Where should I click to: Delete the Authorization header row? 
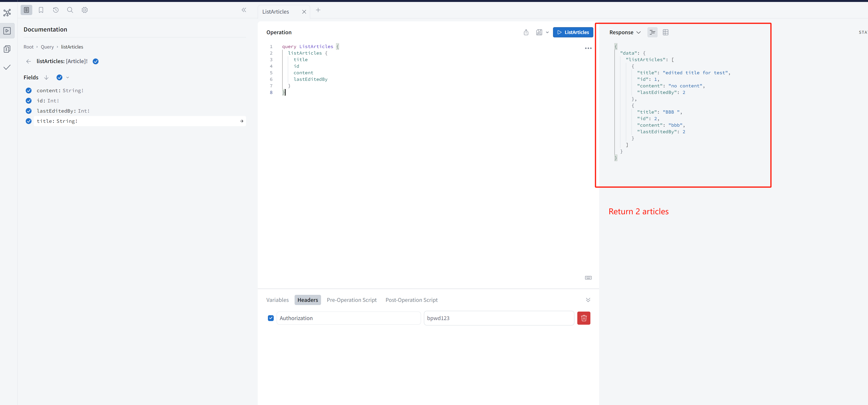point(583,318)
